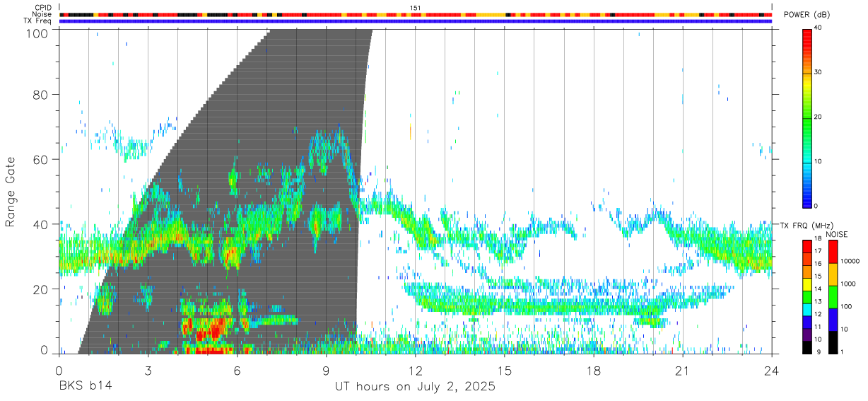Click the 12 MHz tick on the TX FRQ scale
The image size is (868, 401).
819,314
